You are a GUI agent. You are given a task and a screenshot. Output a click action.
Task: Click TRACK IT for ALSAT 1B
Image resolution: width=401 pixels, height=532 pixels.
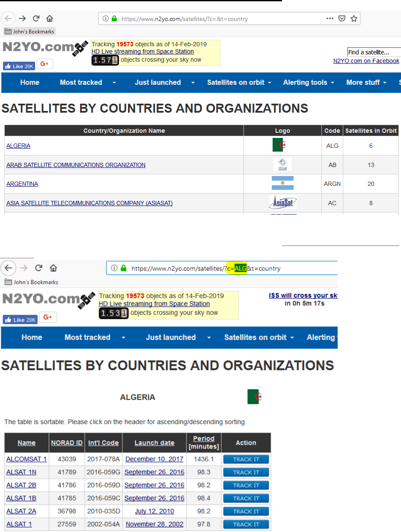coord(246,499)
